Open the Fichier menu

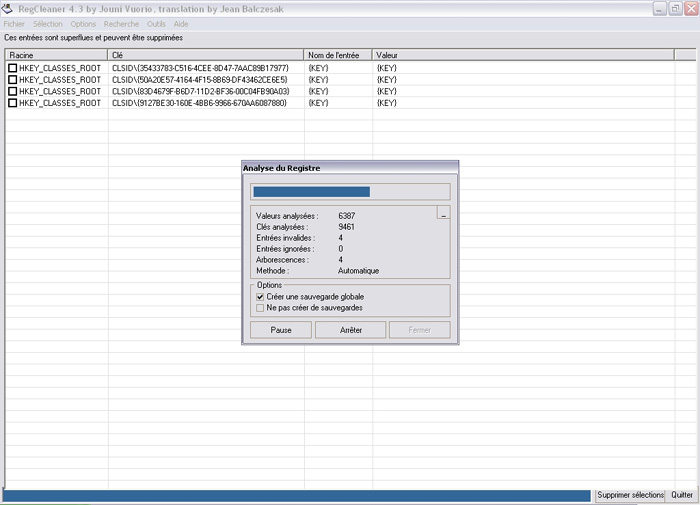point(14,24)
